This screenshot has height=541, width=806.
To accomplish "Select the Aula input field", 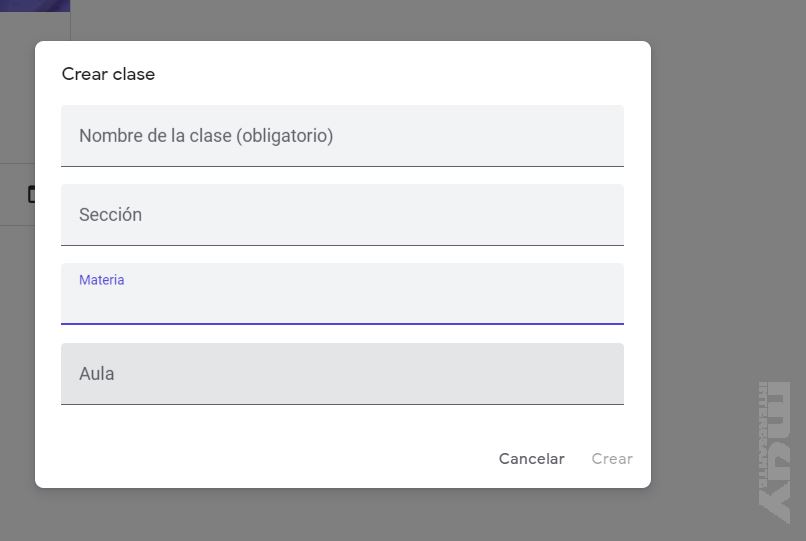I will coord(342,374).
